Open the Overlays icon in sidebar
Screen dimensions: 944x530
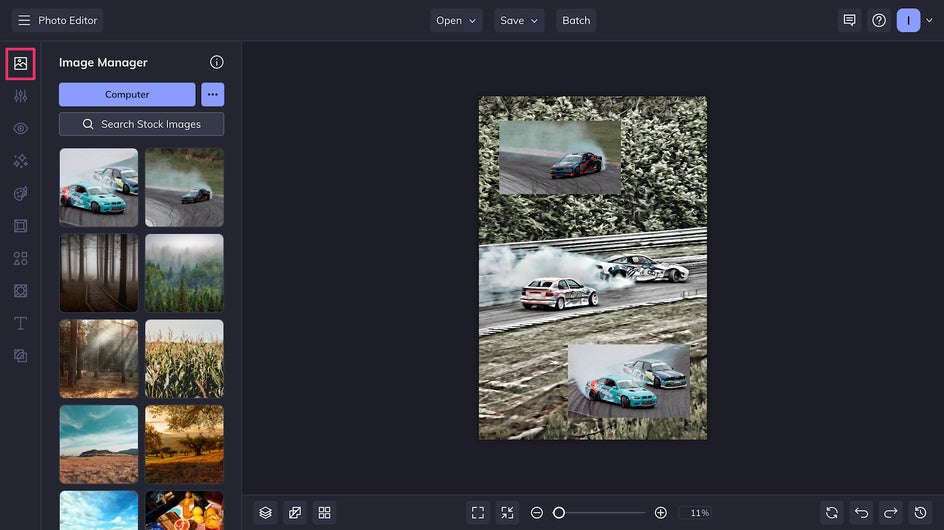[x=20, y=291]
